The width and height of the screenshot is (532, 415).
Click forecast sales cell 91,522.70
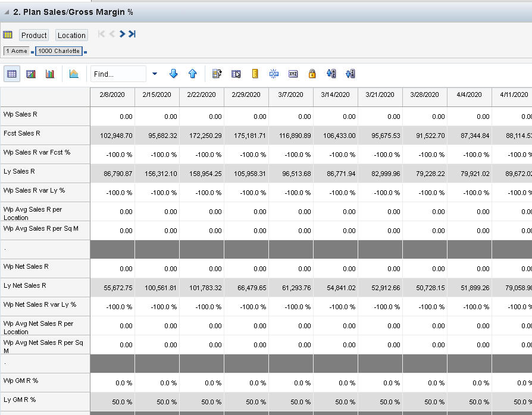[425, 136]
